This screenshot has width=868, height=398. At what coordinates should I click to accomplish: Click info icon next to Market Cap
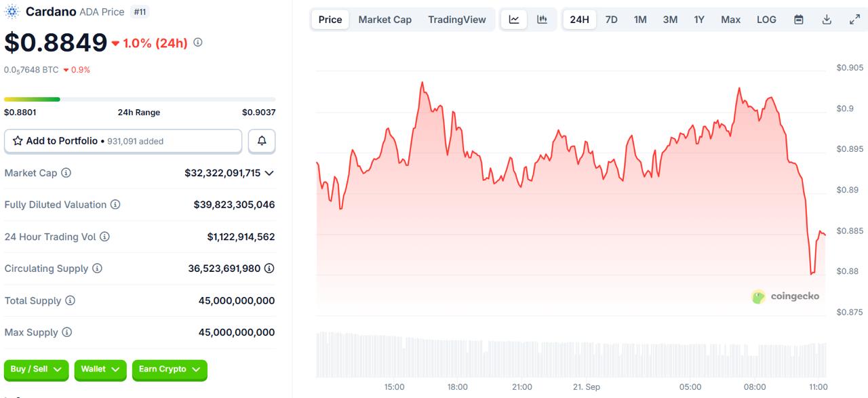click(x=66, y=173)
